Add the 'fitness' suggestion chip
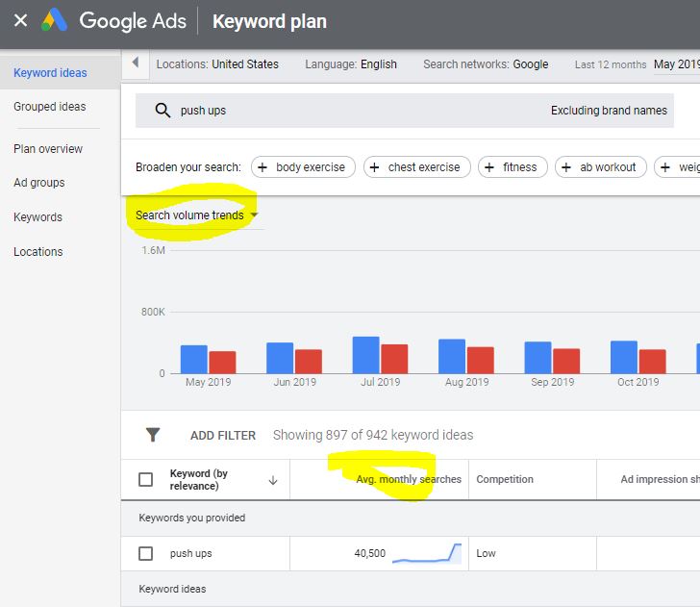 512,167
